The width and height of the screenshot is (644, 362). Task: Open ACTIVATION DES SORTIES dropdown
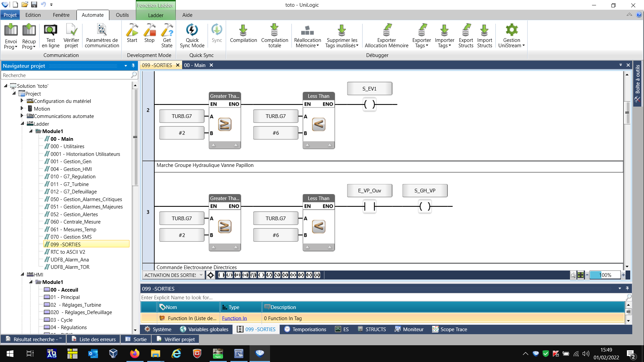(201, 275)
